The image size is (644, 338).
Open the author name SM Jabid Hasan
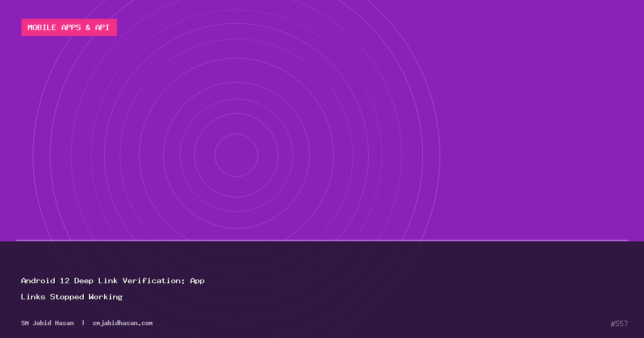pos(47,323)
